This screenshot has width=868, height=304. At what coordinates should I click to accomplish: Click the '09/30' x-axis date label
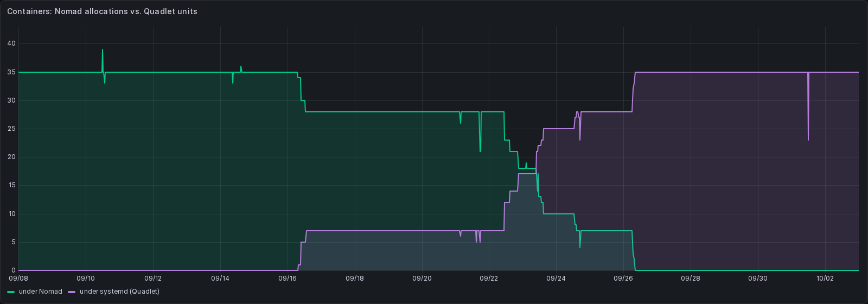tap(757, 278)
